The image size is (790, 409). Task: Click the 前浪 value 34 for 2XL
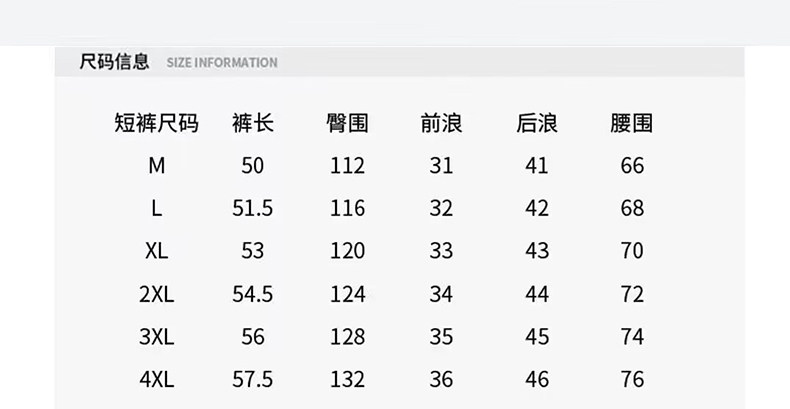[441, 295]
